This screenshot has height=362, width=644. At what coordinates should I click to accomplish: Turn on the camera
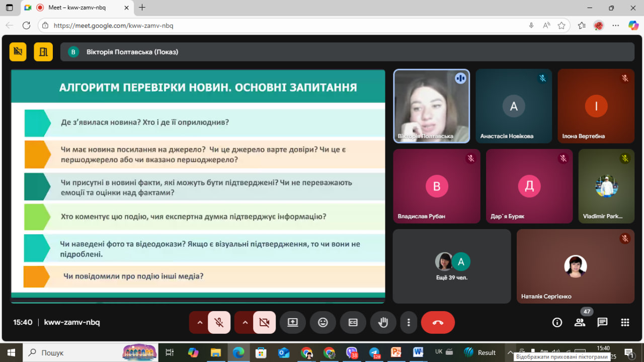264,323
